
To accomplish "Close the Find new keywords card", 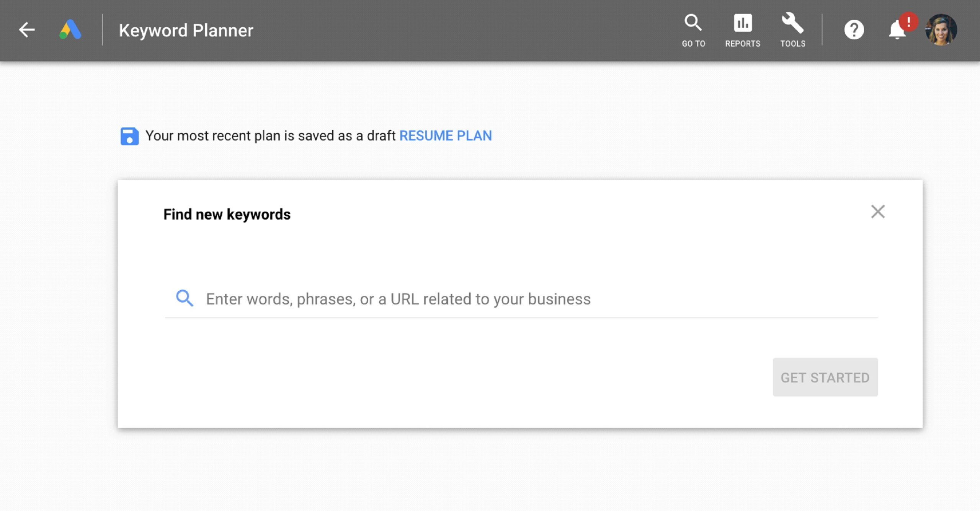I will 878,212.
